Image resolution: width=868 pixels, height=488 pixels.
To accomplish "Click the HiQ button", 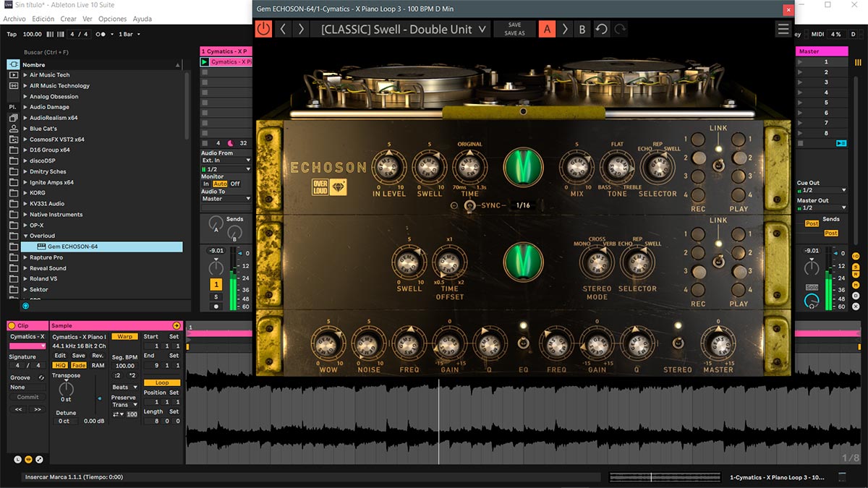I will (60, 365).
